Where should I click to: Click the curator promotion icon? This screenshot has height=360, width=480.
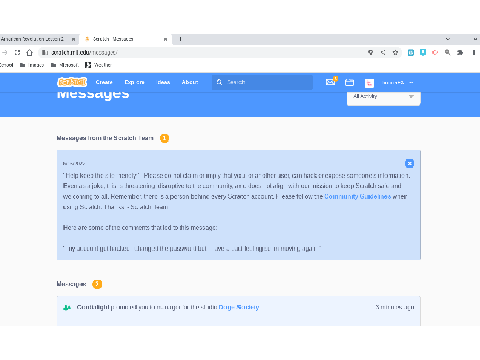click(67, 307)
